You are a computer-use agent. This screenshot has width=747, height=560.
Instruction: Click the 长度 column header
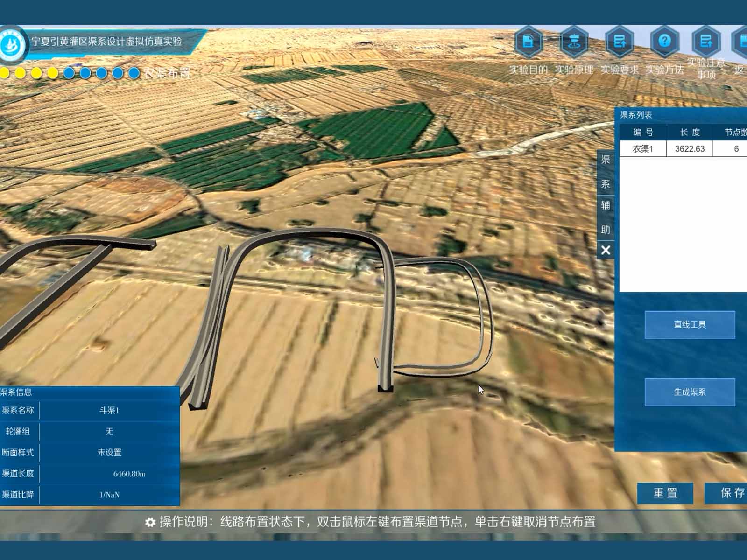coord(690,132)
